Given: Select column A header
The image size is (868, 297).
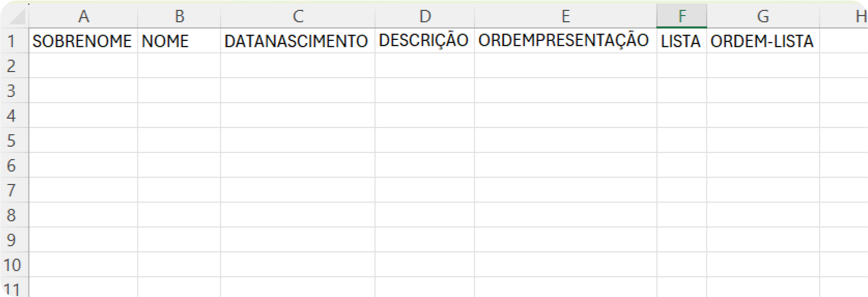Looking at the screenshot, I should (x=83, y=16).
